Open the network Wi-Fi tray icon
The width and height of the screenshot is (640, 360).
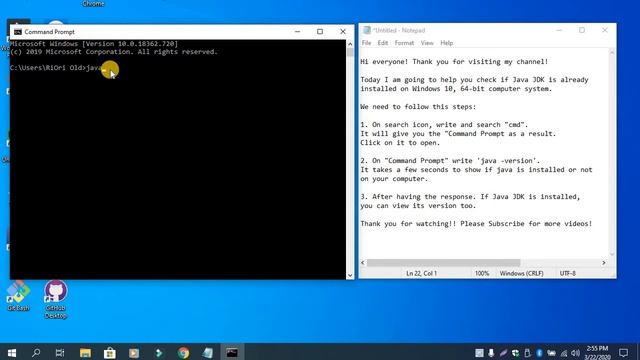(x=564, y=353)
